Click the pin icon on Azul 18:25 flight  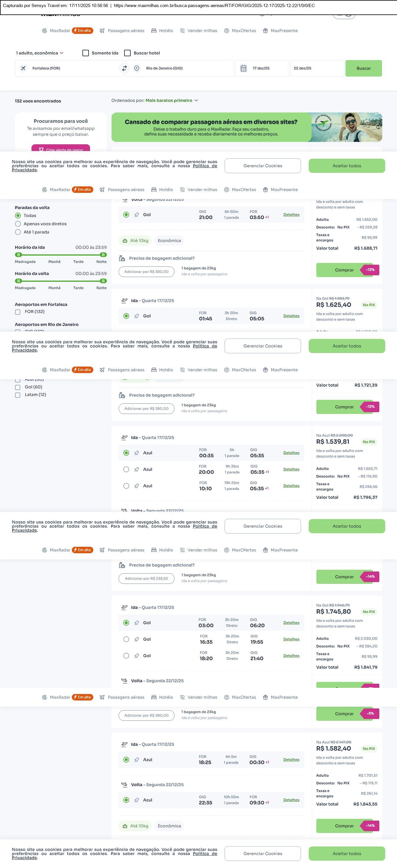click(x=137, y=760)
